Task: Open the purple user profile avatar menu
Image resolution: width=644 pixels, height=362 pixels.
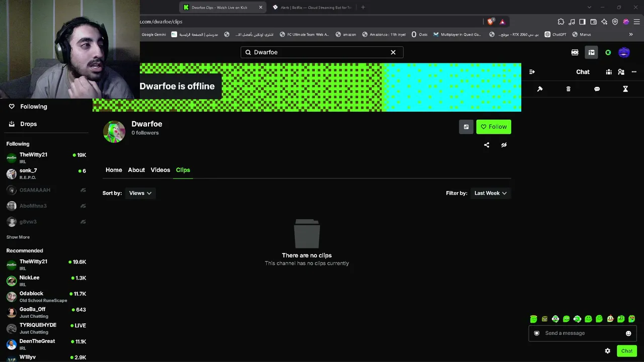Action: point(624,52)
